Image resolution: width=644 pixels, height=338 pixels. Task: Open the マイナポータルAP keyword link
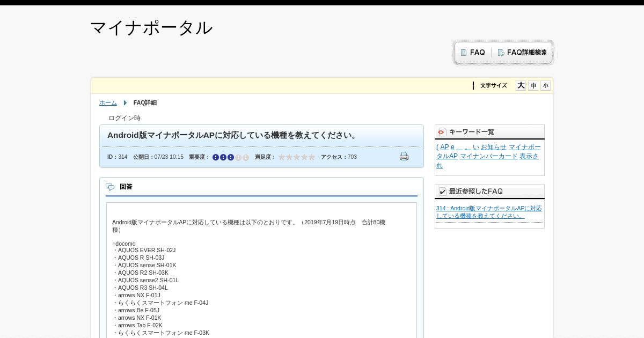(x=488, y=151)
